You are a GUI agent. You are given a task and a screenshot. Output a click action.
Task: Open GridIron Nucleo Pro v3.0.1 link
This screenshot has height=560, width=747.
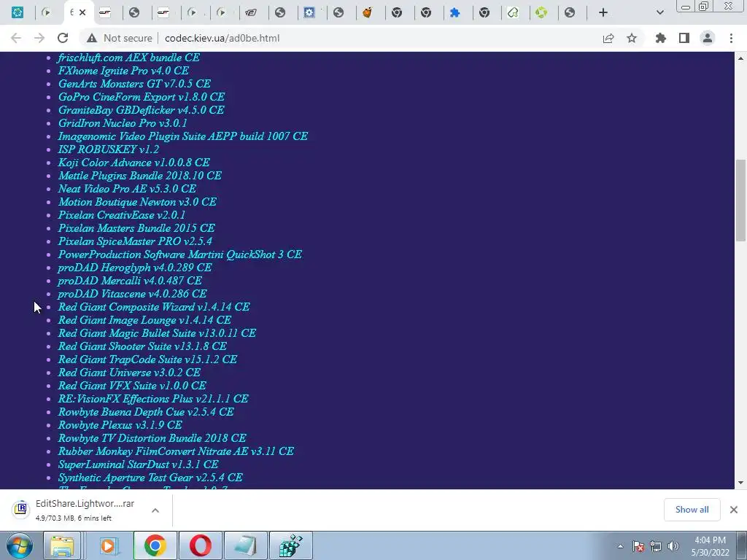[123, 122]
